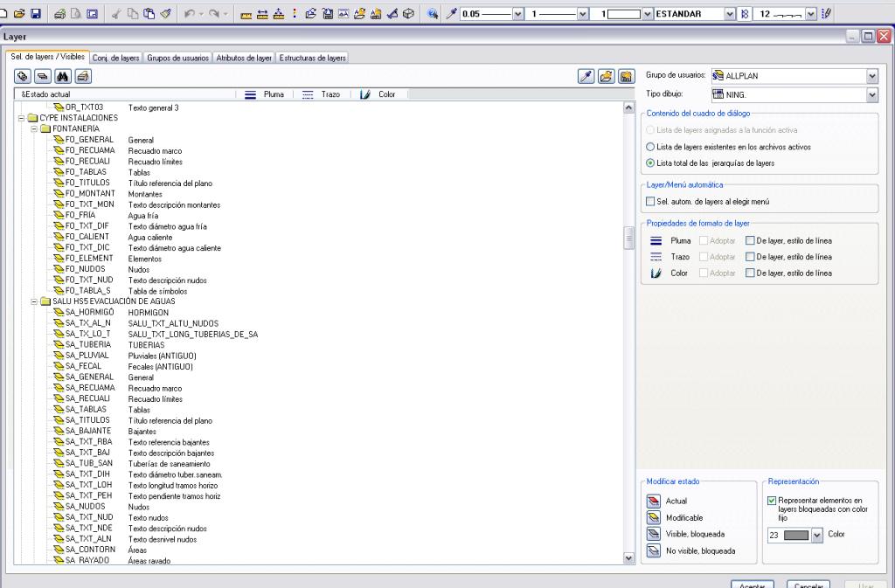Click the ruler with double arrow icon
This screenshot has width=895, height=588.
point(262,14)
